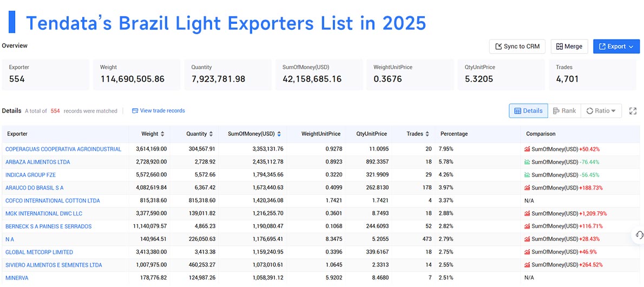Click the Comparison column header

coord(541,134)
